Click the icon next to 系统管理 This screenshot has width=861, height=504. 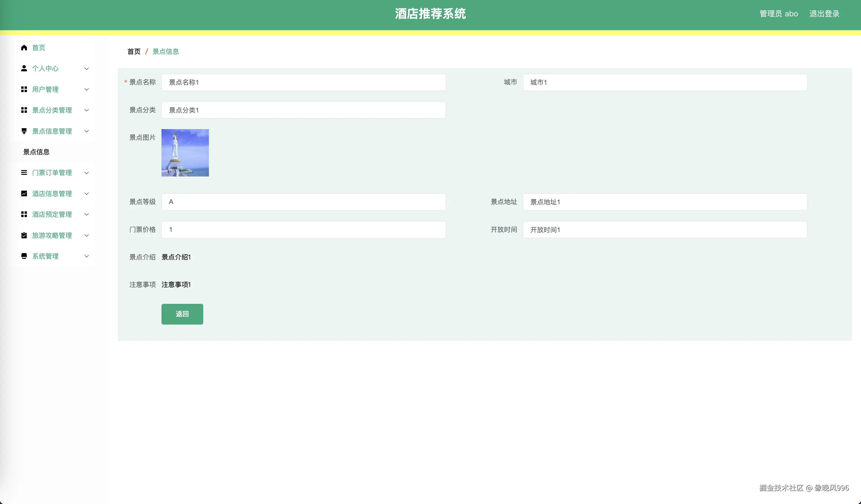(x=24, y=256)
